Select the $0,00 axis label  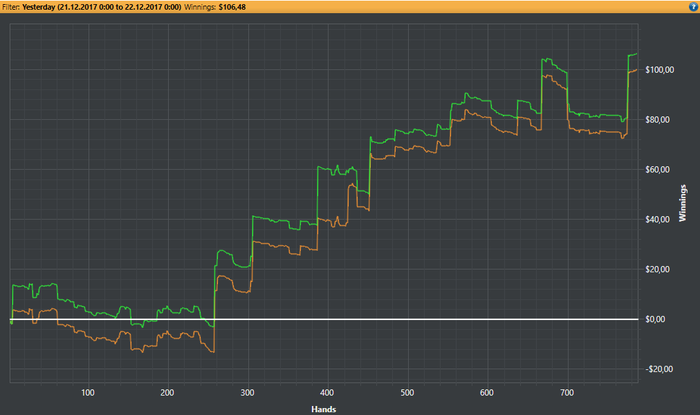(x=655, y=319)
